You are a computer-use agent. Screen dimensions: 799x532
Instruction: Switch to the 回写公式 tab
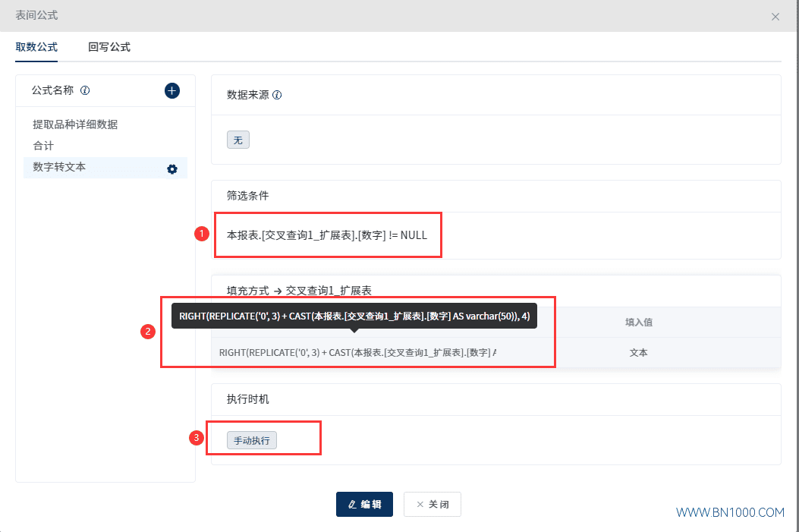click(x=109, y=47)
